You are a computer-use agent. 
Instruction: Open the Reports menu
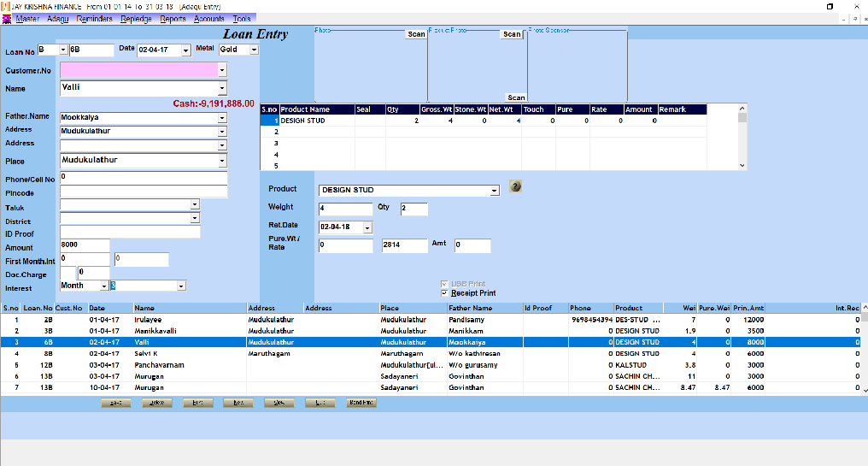pos(173,19)
